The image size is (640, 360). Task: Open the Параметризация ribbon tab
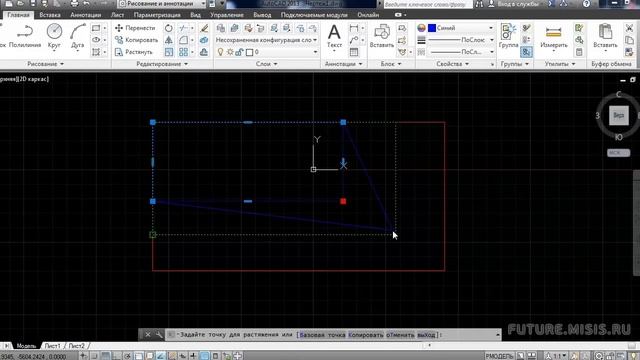[x=157, y=15]
